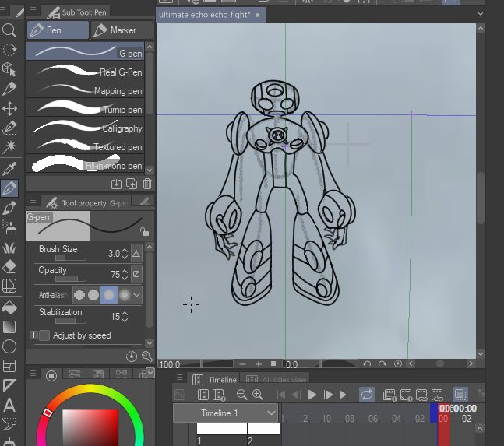Play the animation
The height and width of the screenshot is (446, 504).
pos(312,395)
